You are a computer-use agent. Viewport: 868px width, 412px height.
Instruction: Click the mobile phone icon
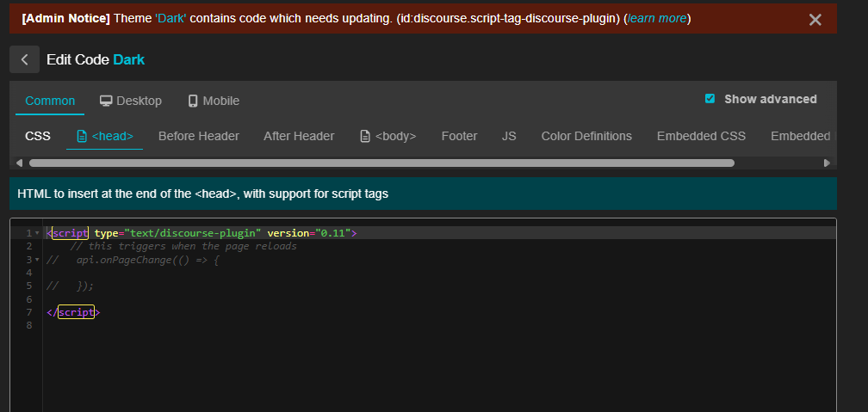[x=193, y=101]
